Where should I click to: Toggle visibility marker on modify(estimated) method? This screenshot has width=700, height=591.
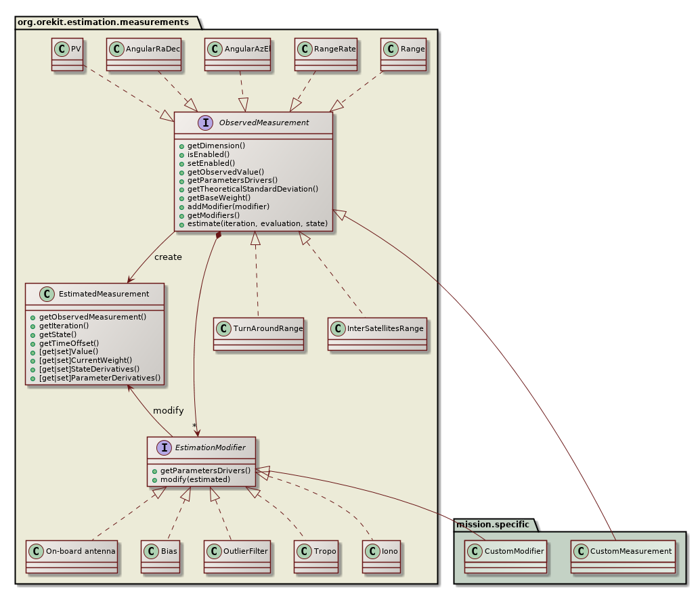tap(156, 479)
